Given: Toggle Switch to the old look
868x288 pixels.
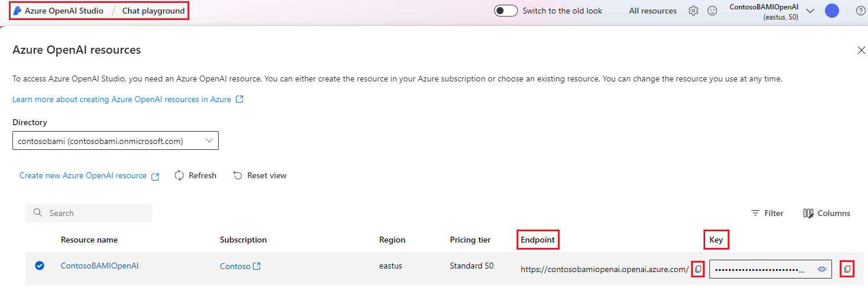Looking at the screenshot, I should coord(505,11).
